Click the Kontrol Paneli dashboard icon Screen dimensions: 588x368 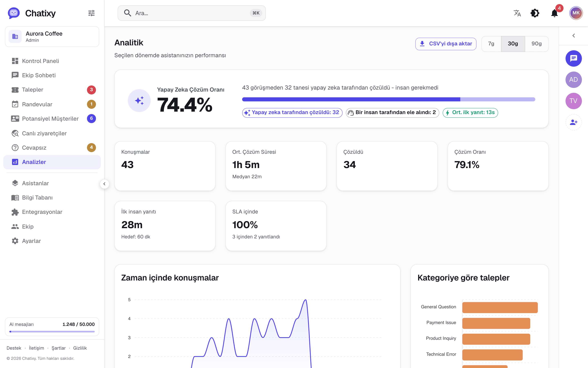[15, 61]
